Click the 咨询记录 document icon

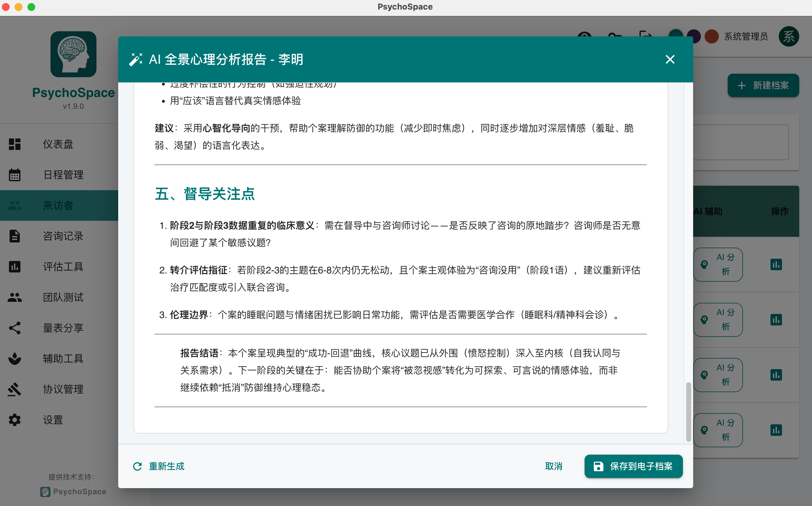coord(15,236)
